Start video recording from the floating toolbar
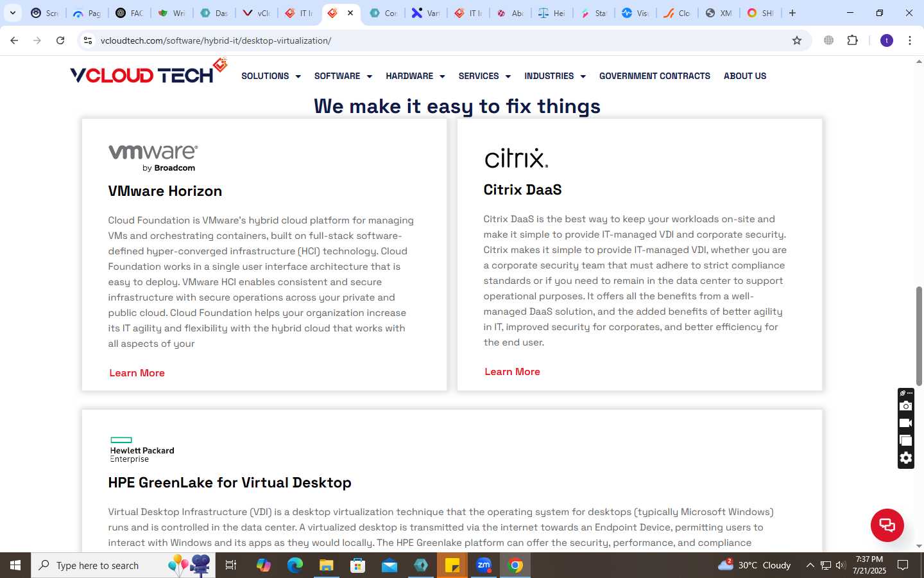This screenshot has height=578, width=924. (905, 423)
